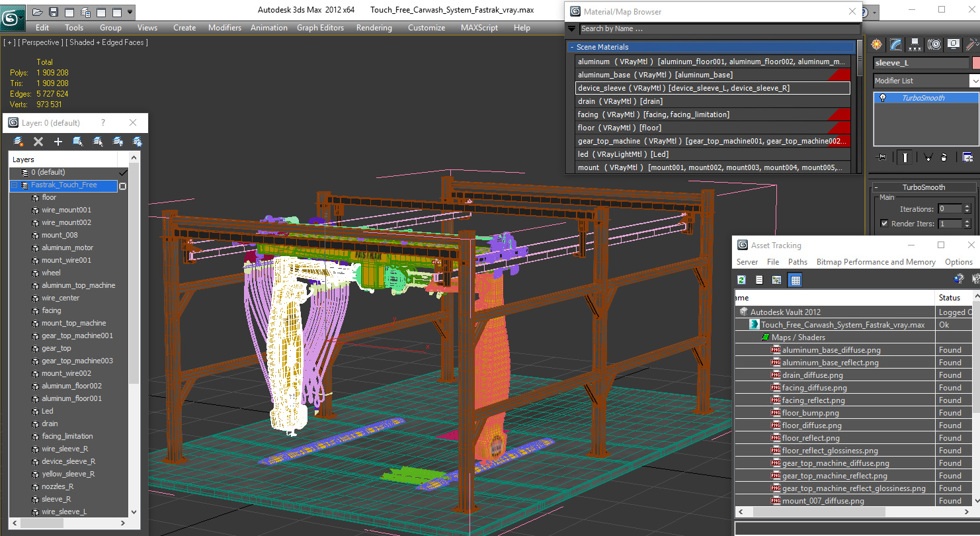Click the [ + ] viewport label
Image resolution: width=980 pixels, height=536 pixels.
point(9,42)
